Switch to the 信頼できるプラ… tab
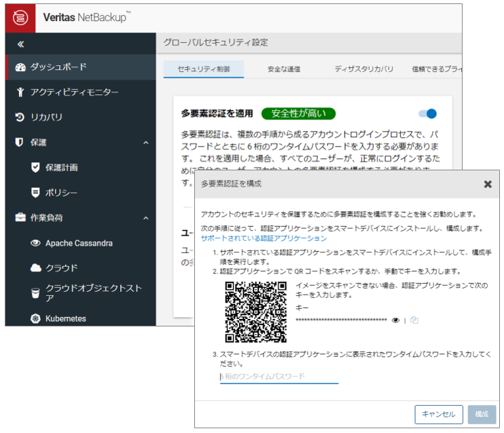This screenshot has height=433, width=504. click(437, 69)
